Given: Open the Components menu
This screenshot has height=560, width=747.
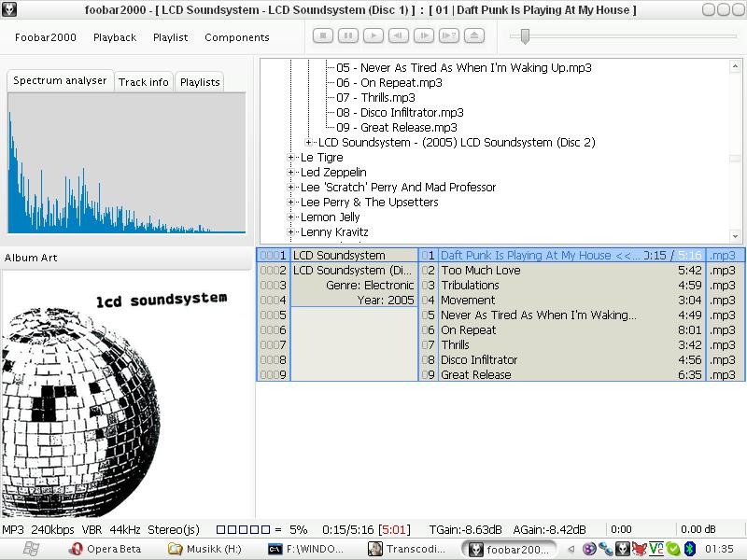Looking at the screenshot, I should click(237, 37).
